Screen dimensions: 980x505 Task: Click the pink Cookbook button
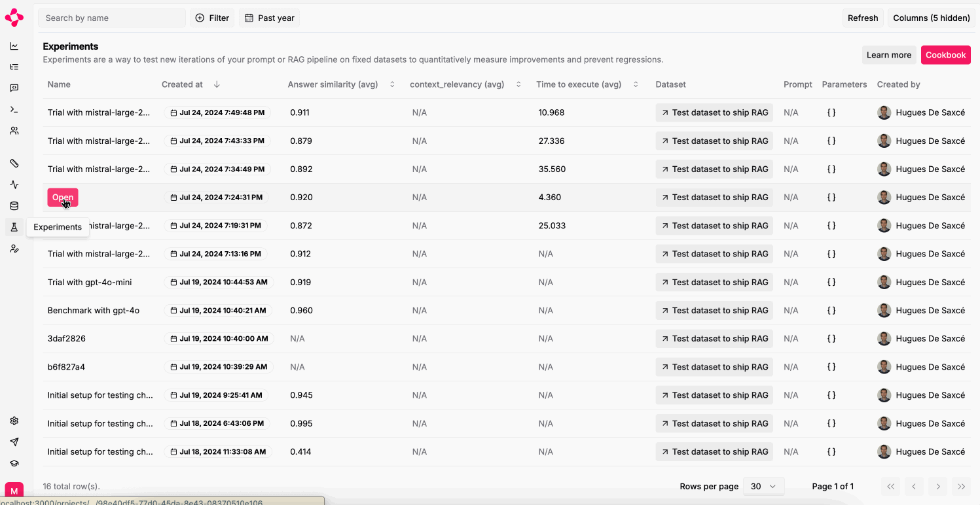(x=945, y=55)
